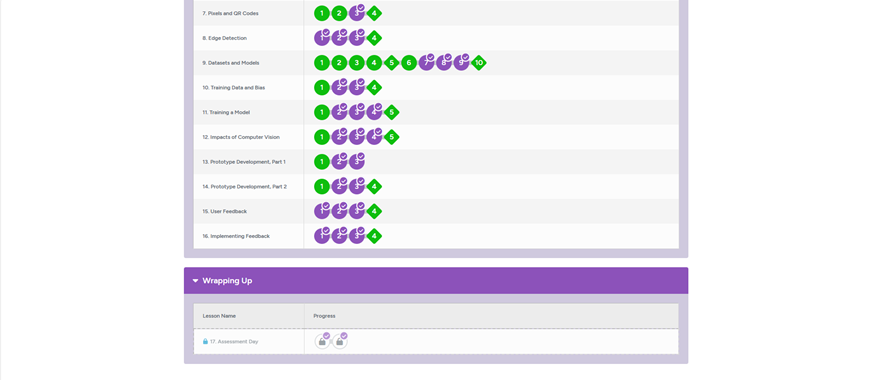Image resolution: width=870 pixels, height=380 pixels.
Task: Click the Wrapping Up section header
Action: point(436,281)
